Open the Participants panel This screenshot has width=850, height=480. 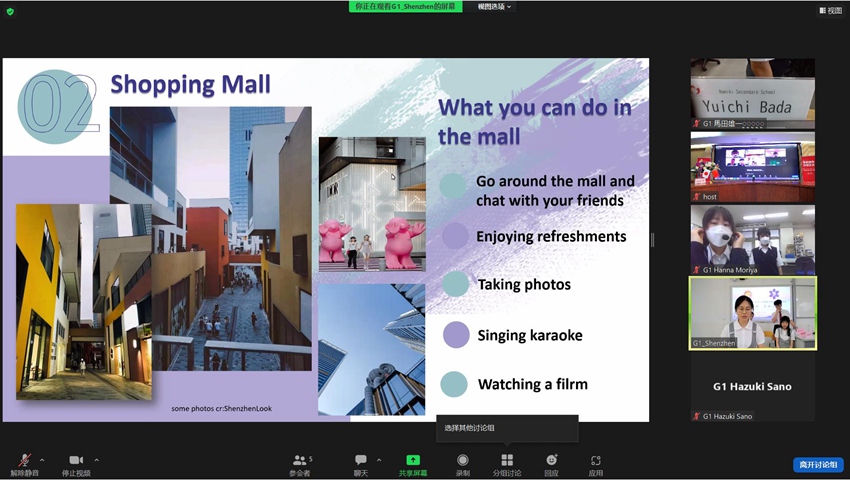[301, 462]
